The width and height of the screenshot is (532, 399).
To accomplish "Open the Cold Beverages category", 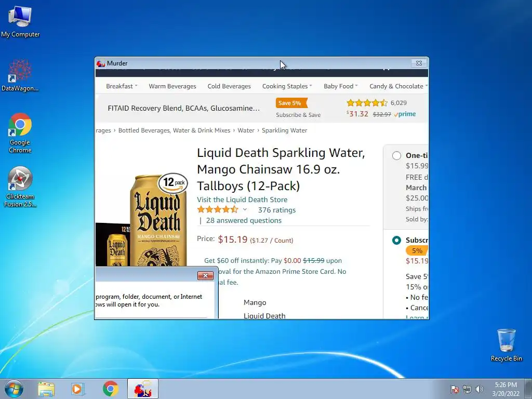I will tap(229, 86).
